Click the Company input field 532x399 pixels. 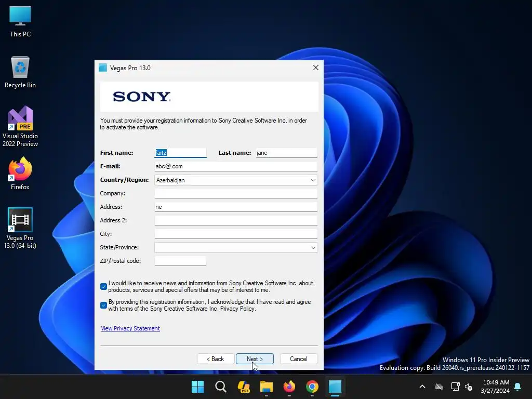(x=236, y=193)
